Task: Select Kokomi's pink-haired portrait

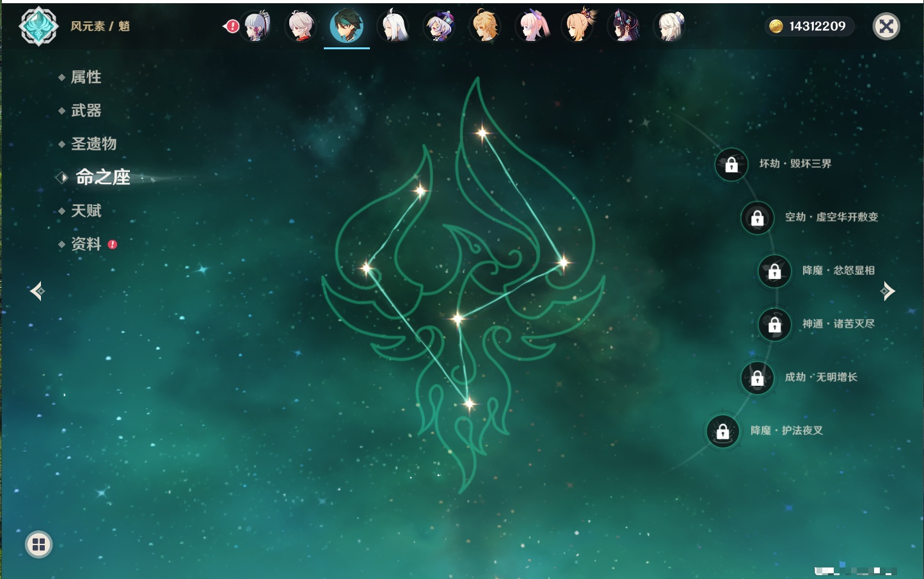Action: pos(532,26)
